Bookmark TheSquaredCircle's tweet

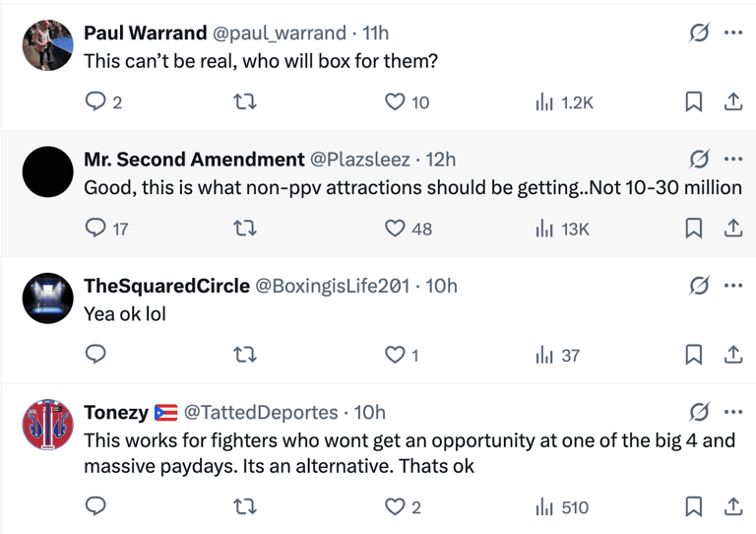[693, 355]
